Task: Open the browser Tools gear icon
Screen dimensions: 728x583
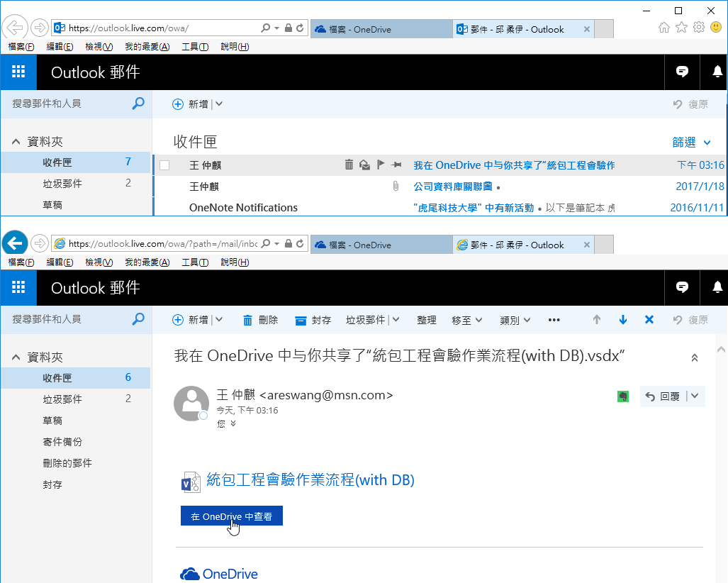Action: pyautogui.click(x=699, y=28)
